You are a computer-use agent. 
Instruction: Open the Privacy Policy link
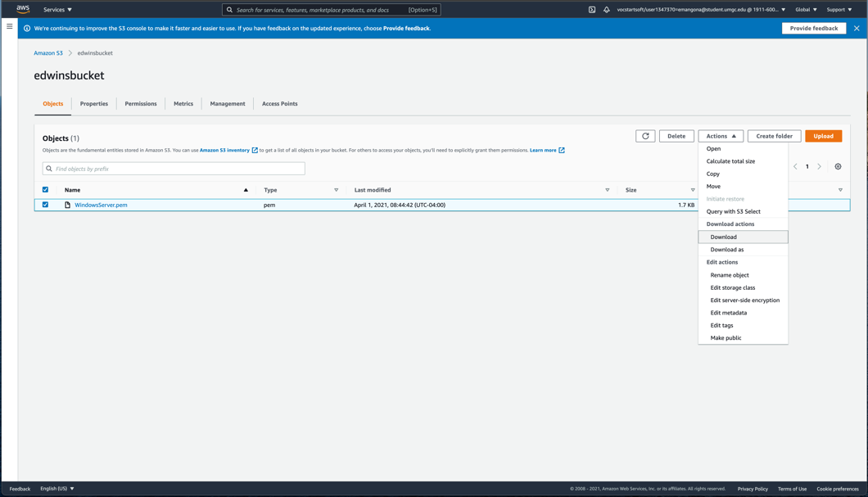(x=753, y=489)
